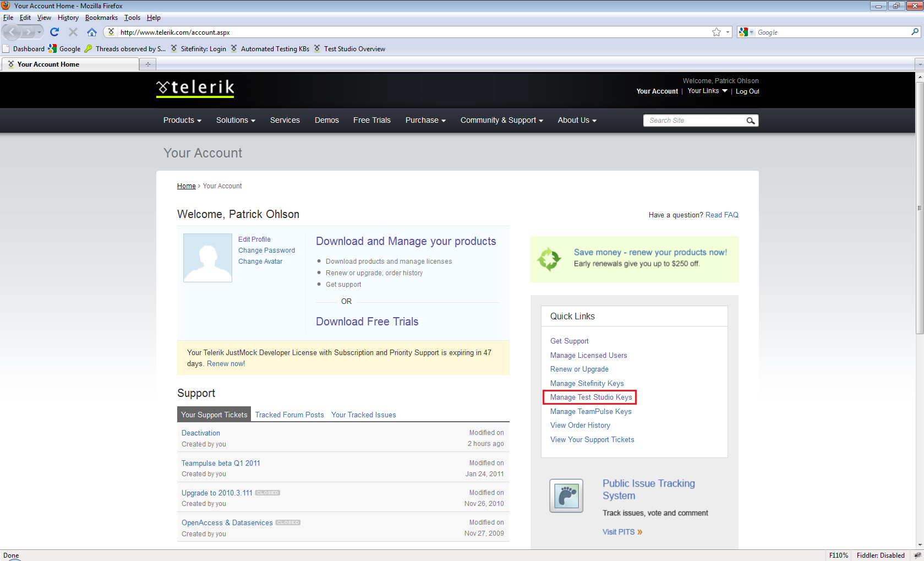The image size is (924, 561).
Task: Click the Download Free Trials link
Action: tap(367, 322)
